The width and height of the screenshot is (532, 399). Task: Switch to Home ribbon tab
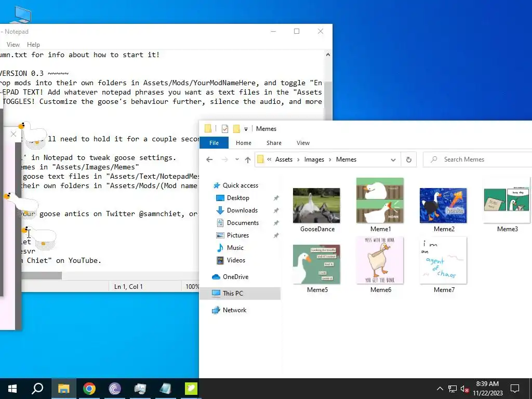(243, 143)
